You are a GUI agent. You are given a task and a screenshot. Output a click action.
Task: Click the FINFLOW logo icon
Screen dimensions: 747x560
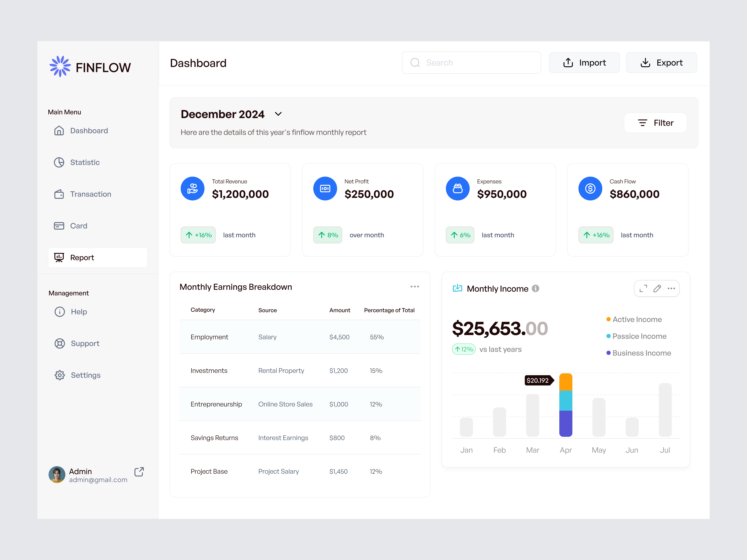[59, 66]
